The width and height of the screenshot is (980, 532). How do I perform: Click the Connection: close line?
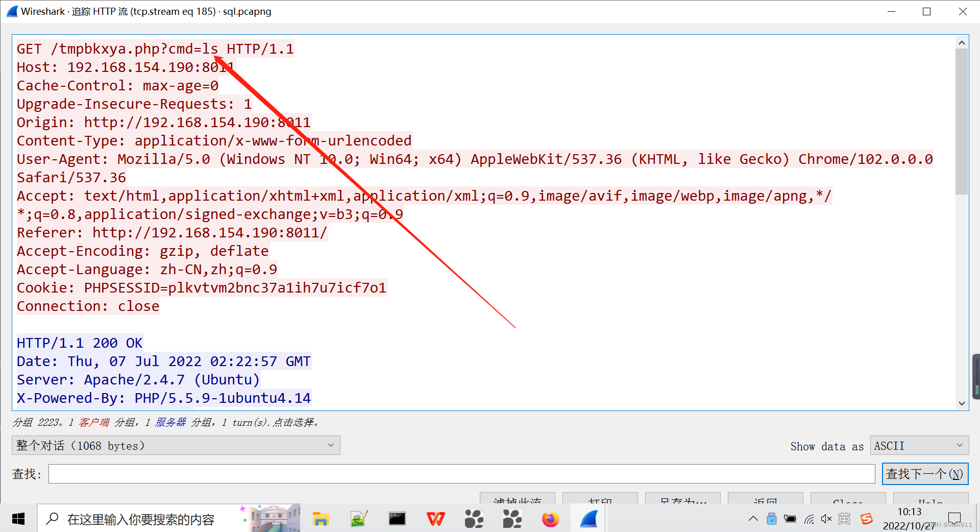coord(88,306)
